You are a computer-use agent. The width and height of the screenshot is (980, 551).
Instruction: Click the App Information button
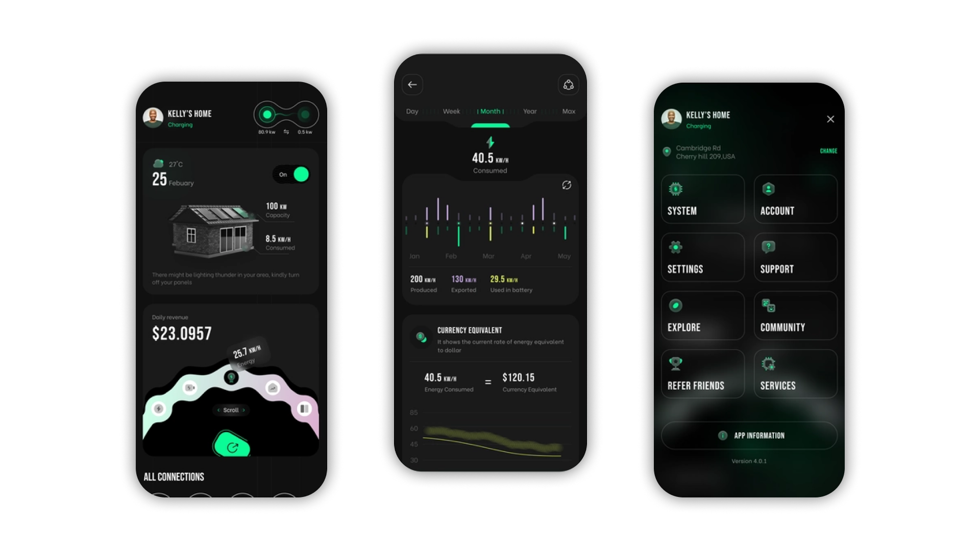click(748, 435)
